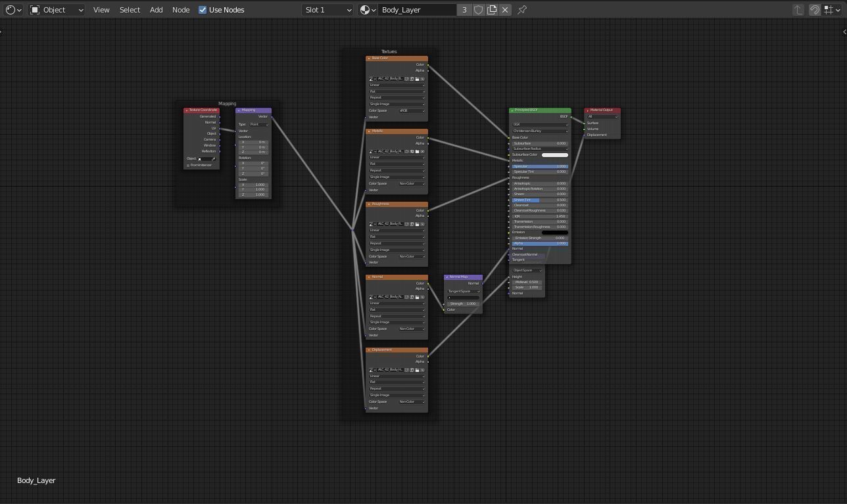Edit the Body_Layer material name field

(418, 10)
